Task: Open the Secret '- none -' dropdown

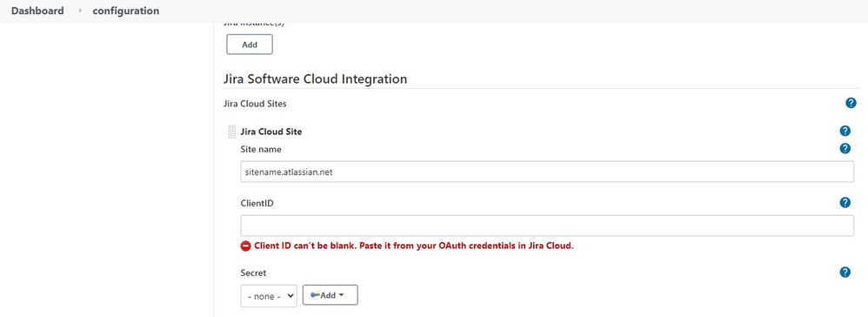Action: 269,296
